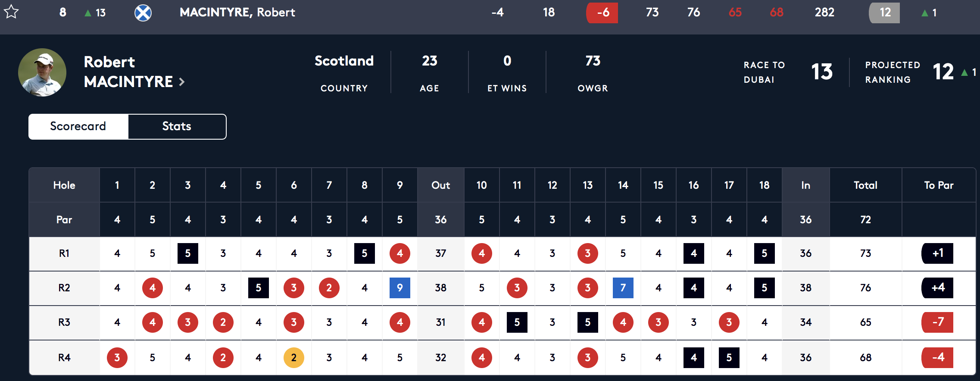Click the green arrow next to projected ranking 12

(964, 72)
